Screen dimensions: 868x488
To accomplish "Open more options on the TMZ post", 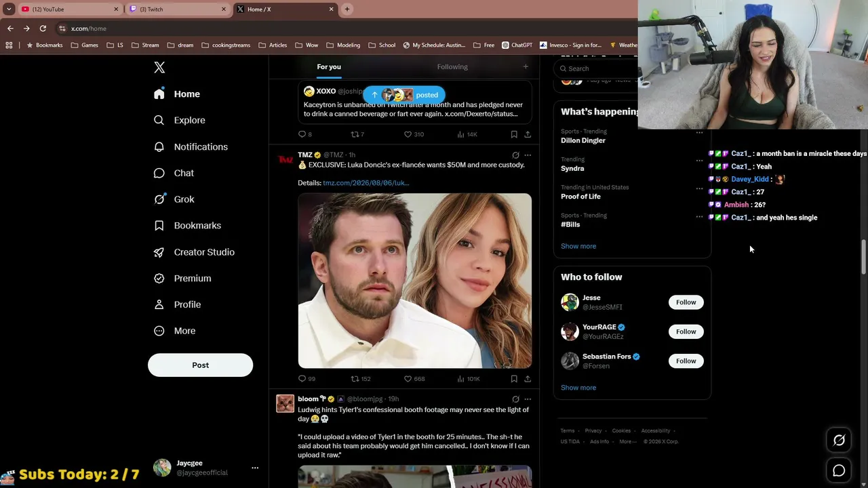I will click(528, 155).
